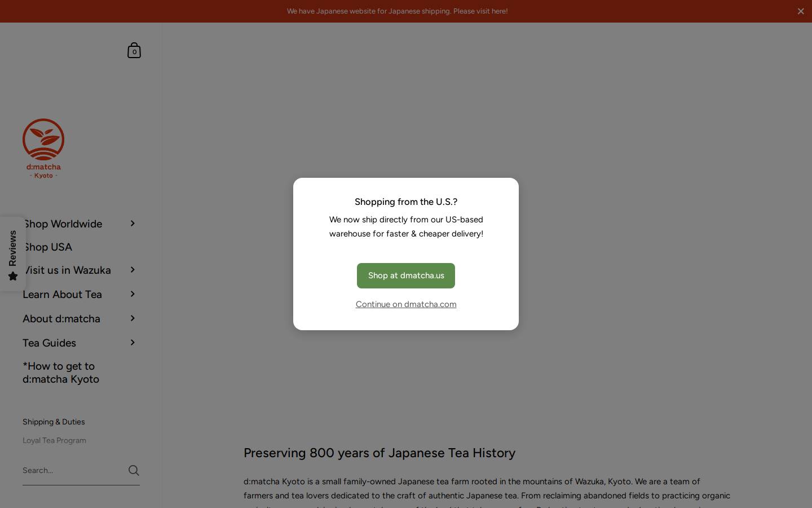Open Shipping & Duties link
The image size is (812, 508).
point(54,422)
